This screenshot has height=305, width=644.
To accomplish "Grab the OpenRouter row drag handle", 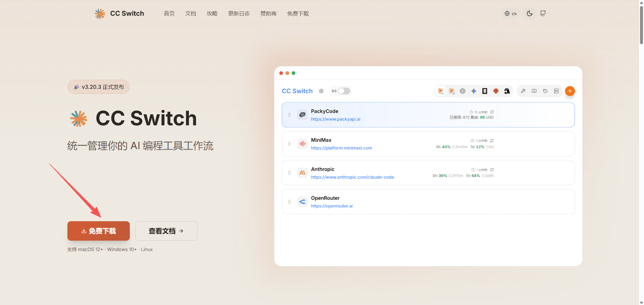I will (289, 201).
